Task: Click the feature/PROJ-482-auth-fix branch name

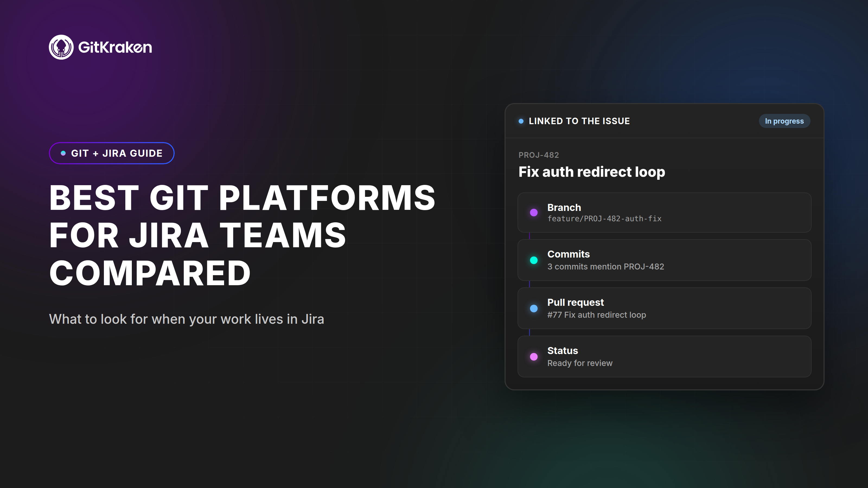Action: 604,219
